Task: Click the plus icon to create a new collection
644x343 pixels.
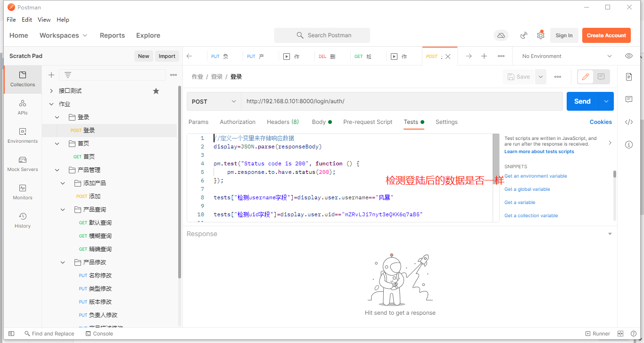Action: tap(51, 75)
